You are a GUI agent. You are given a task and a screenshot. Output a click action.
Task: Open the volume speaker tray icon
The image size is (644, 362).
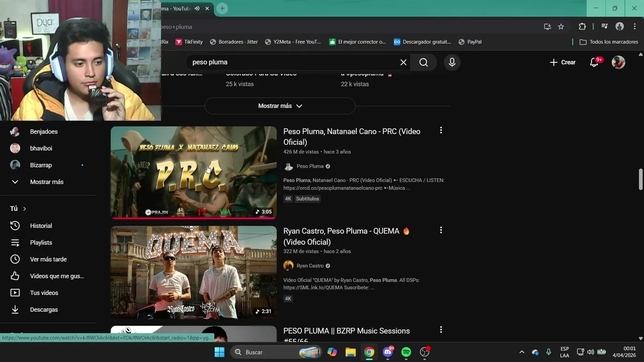[591, 352]
